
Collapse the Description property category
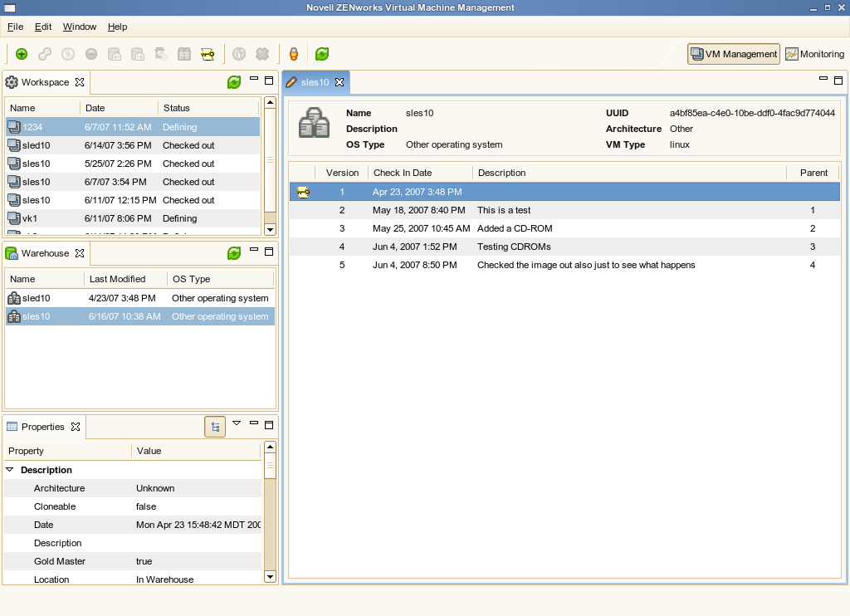click(x=10, y=470)
